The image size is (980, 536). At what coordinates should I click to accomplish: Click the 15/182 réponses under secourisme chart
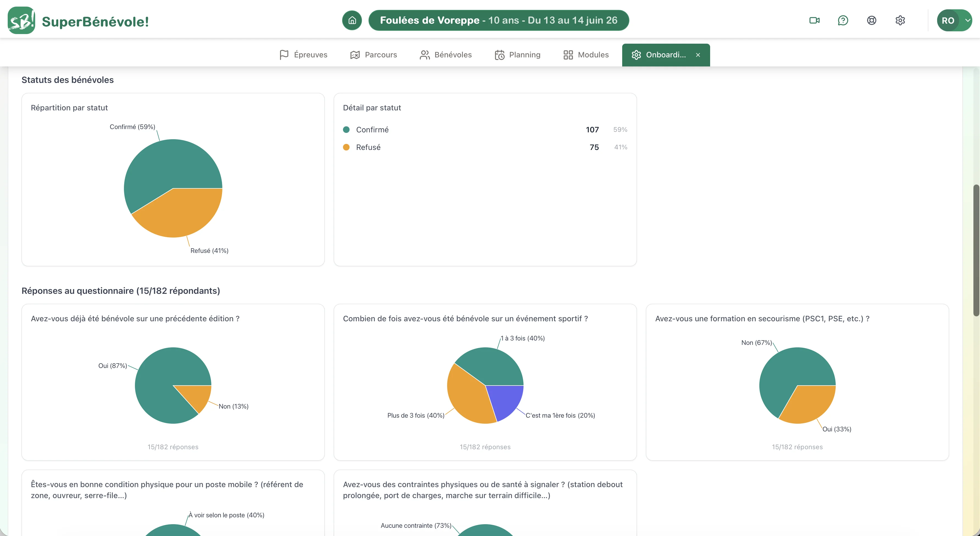797,447
